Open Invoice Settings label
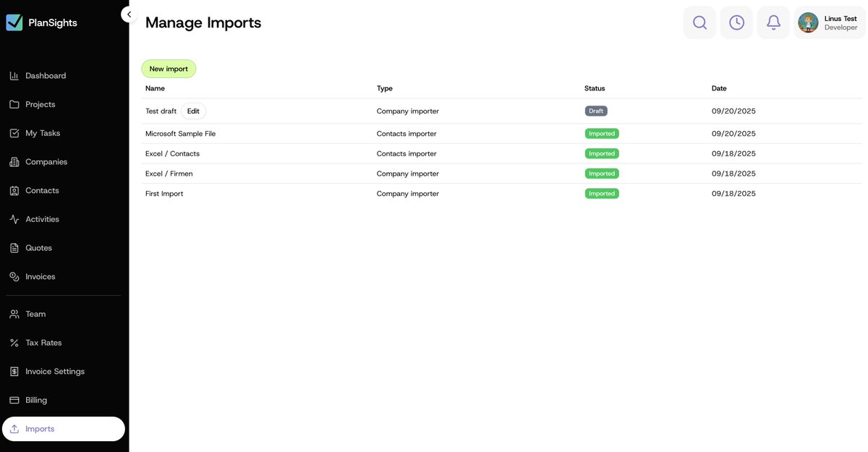The width and height of the screenshot is (868, 452). (55, 372)
